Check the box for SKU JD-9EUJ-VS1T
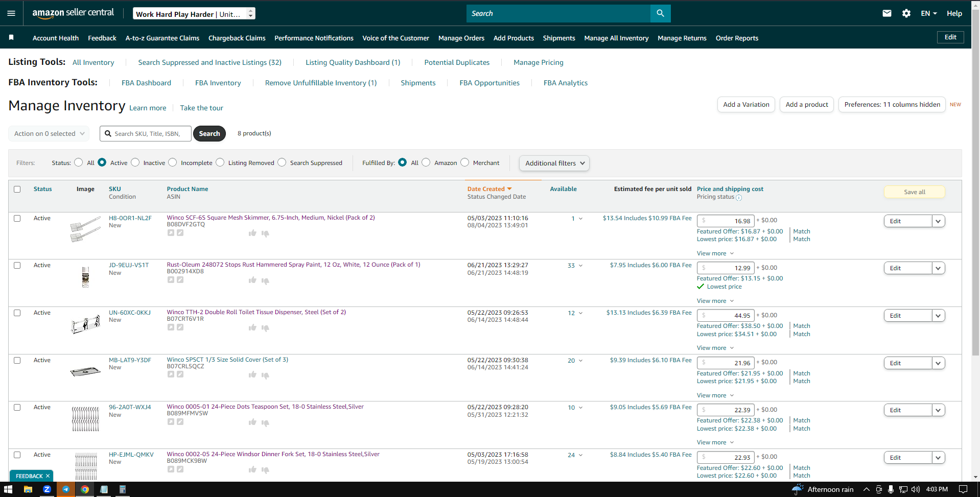This screenshot has height=497, width=980. 17,265
